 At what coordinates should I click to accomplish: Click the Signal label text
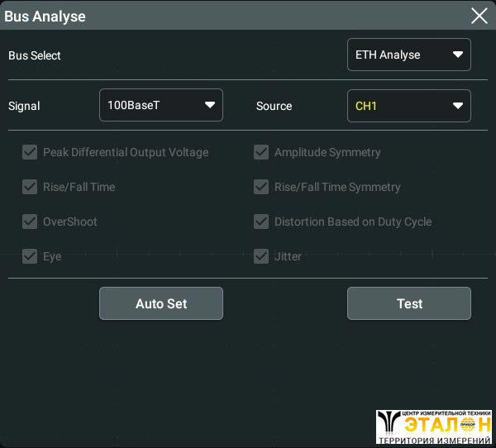coord(24,106)
